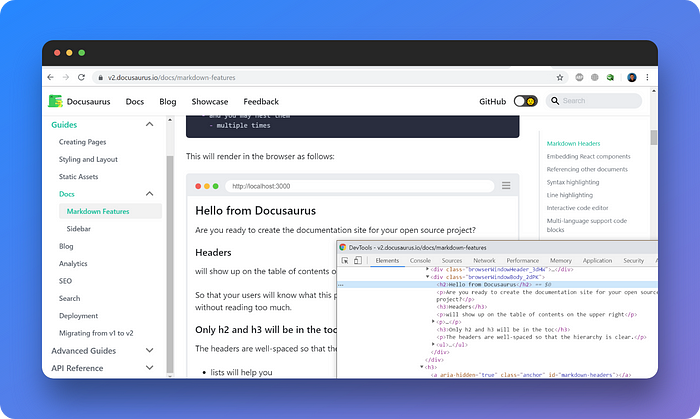This screenshot has width=700, height=419.
Task: Switch to the DevTools Performance tab
Action: (523, 261)
